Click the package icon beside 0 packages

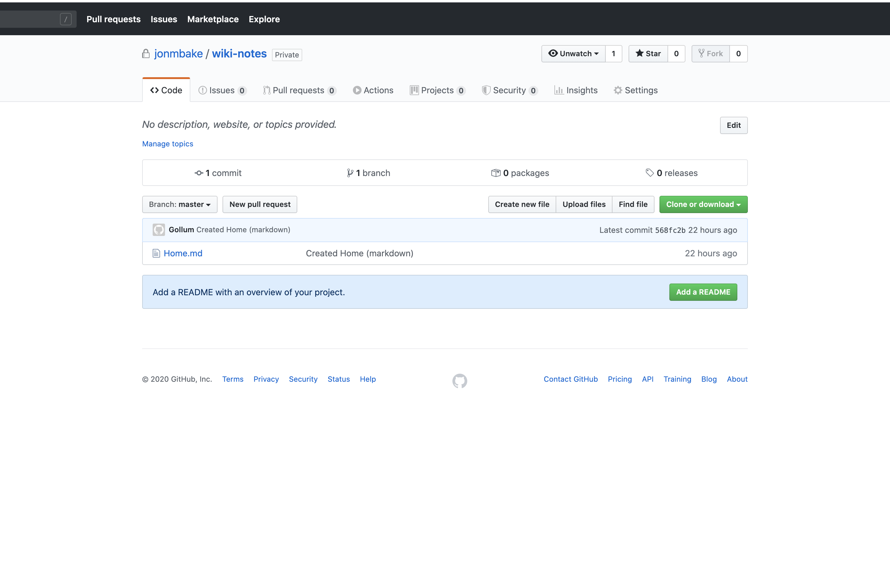click(x=496, y=173)
